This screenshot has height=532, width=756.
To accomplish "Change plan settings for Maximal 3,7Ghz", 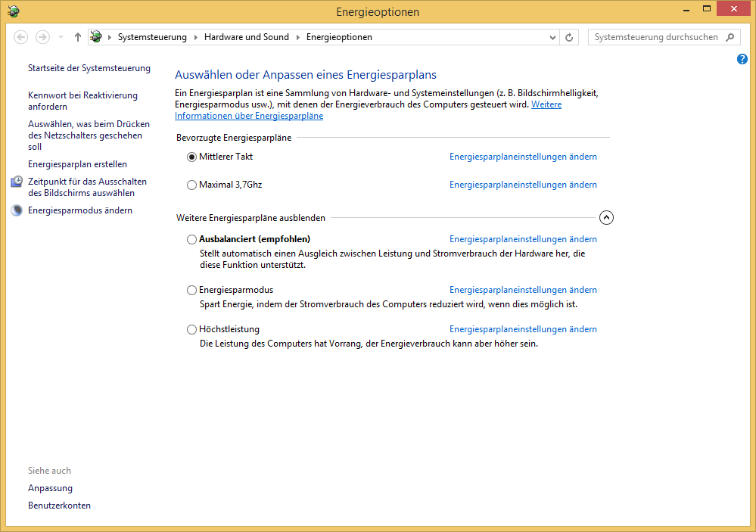I will coord(523,185).
